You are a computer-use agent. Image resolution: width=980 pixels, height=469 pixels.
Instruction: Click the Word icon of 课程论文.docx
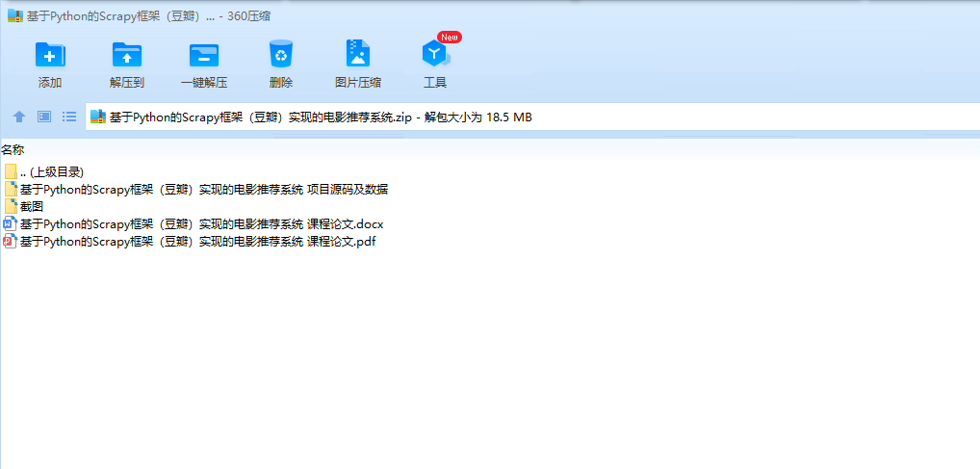[x=10, y=223]
